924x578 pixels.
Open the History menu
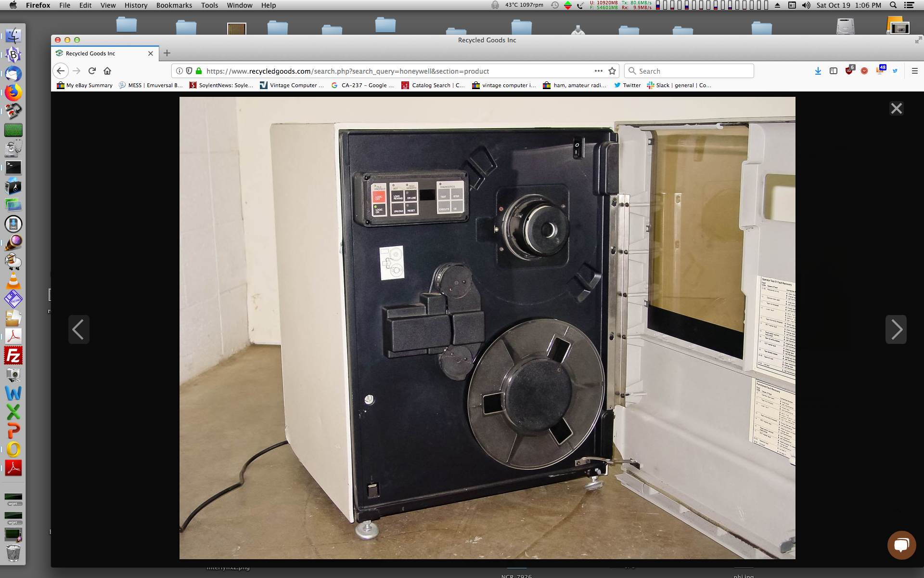[x=136, y=5]
